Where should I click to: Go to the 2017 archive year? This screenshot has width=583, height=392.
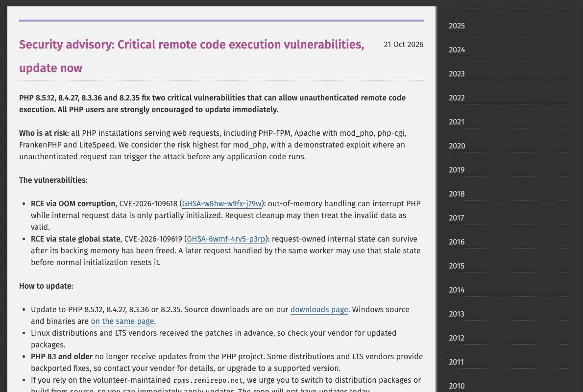click(457, 218)
